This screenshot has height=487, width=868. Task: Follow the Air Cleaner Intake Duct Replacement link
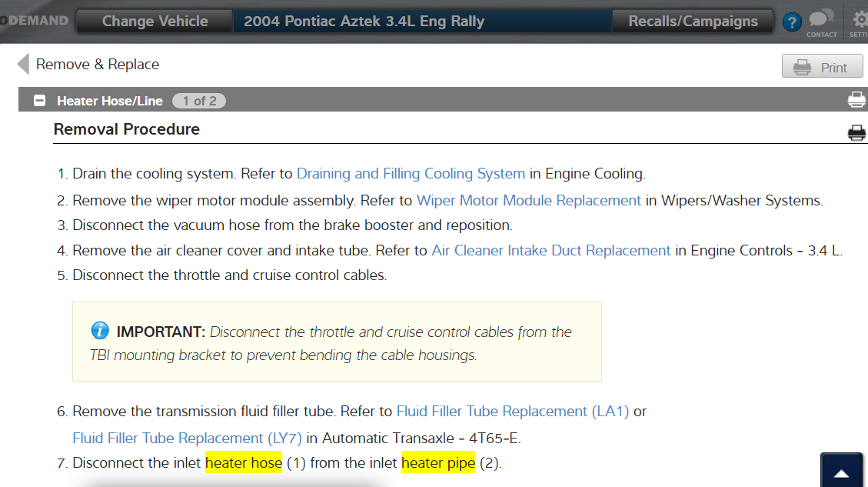(551, 251)
